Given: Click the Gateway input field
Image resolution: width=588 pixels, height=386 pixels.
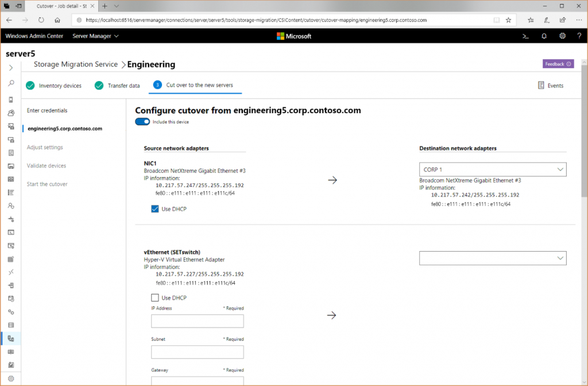Looking at the screenshot, I should [x=198, y=380].
